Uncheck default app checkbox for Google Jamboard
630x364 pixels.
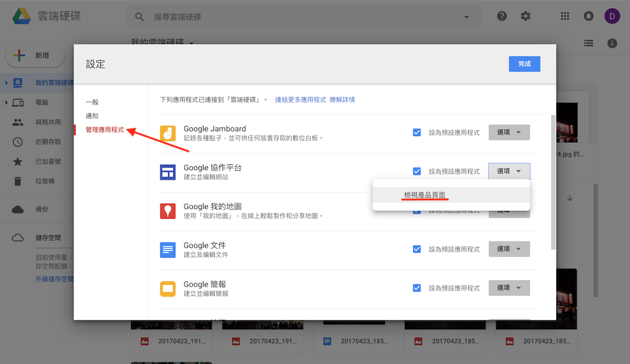(x=416, y=132)
